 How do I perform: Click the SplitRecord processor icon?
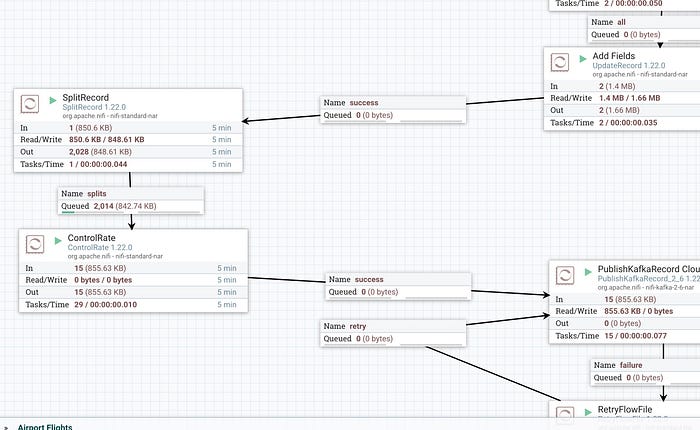pyautogui.click(x=30, y=104)
